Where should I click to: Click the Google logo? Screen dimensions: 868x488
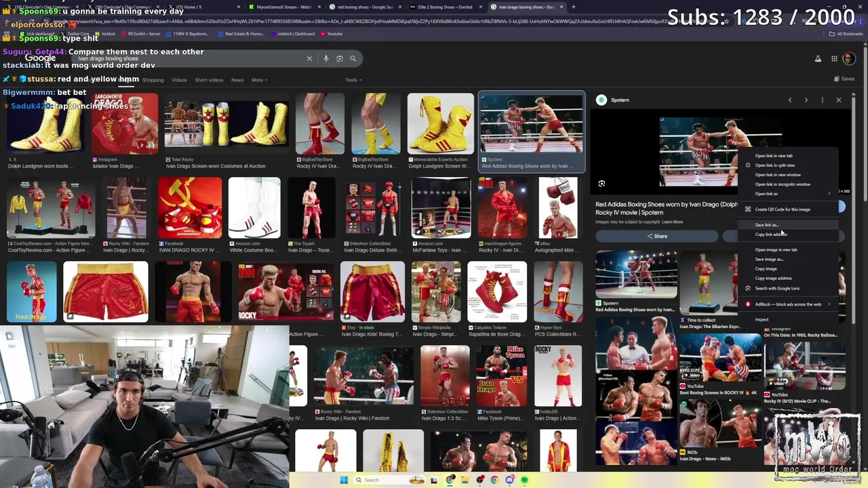pyautogui.click(x=41, y=58)
